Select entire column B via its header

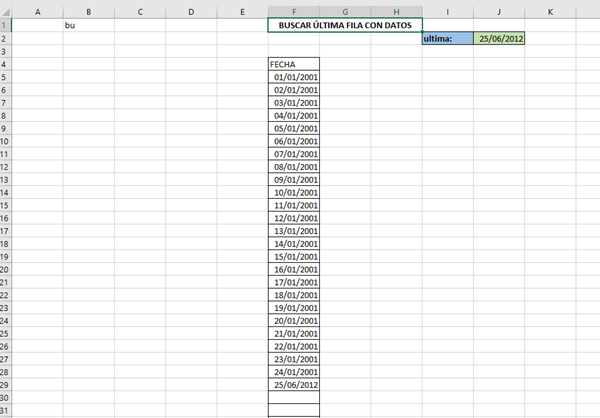point(89,12)
